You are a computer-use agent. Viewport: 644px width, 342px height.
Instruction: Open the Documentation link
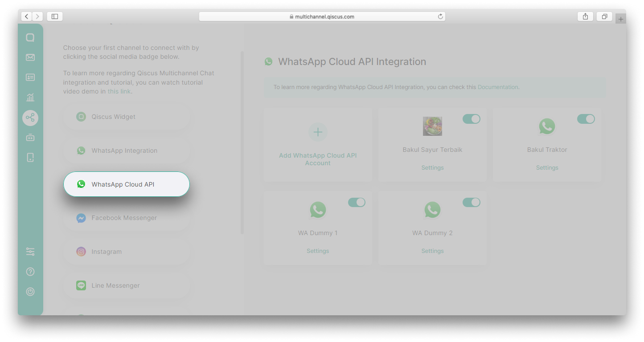coord(497,87)
